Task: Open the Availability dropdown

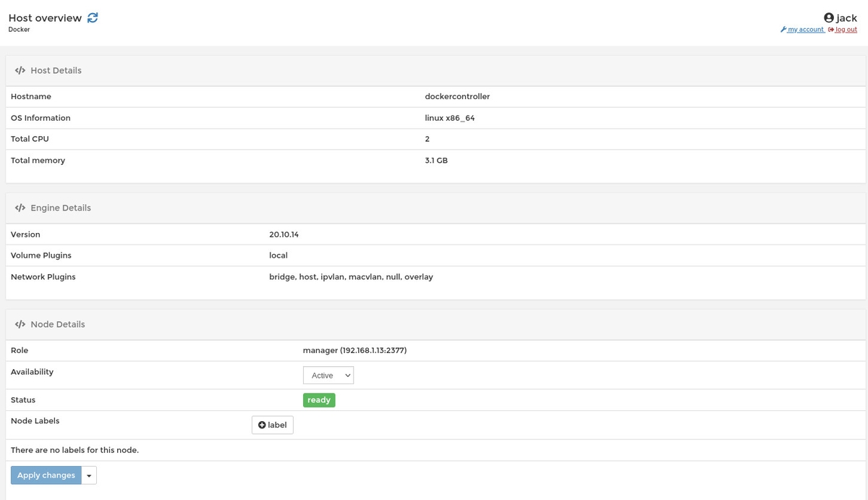Action: click(328, 375)
